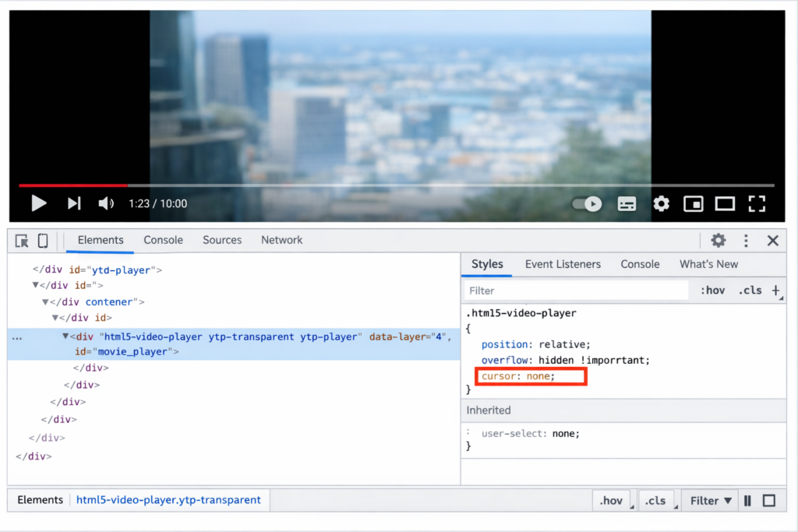
Task: Open the Event Listeners tab
Action: [563, 264]
